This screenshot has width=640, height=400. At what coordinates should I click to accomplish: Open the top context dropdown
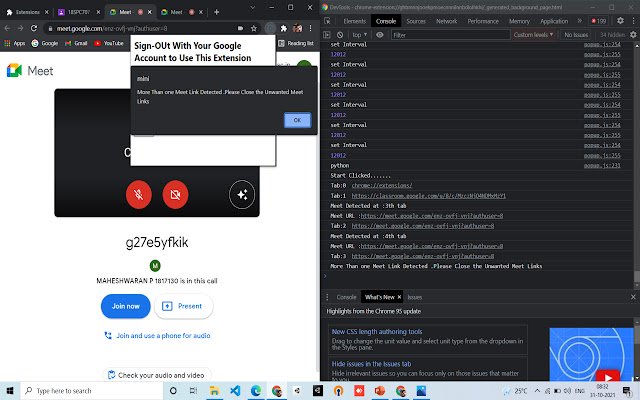tap(360, 35)
